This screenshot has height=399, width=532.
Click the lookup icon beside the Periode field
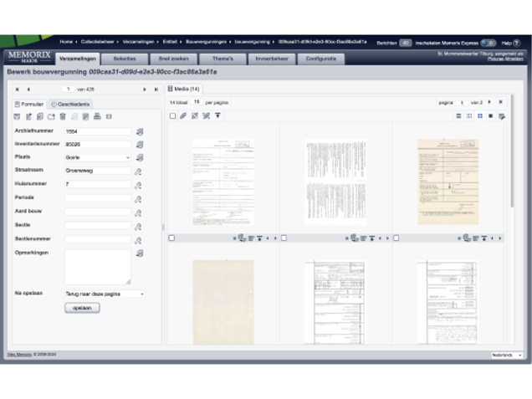coord(138,199)
